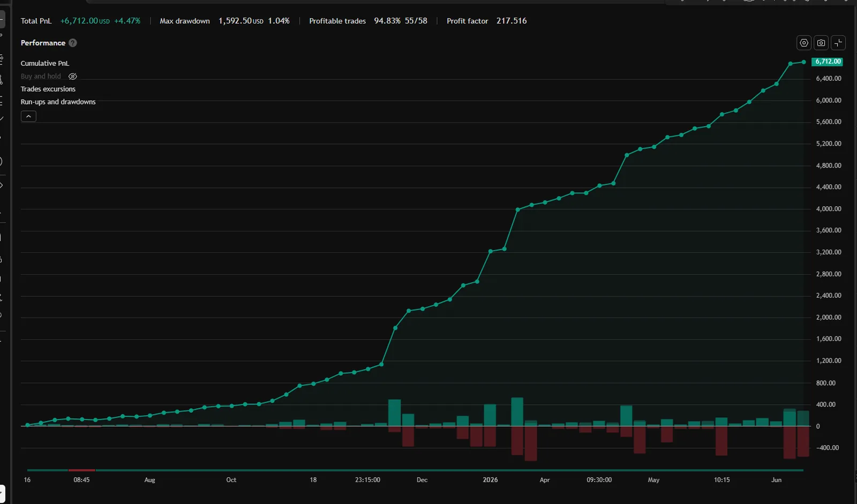The image size is (857, 504).
Task: Select the last data point on the PnL line
Action: tap(803, 62)
